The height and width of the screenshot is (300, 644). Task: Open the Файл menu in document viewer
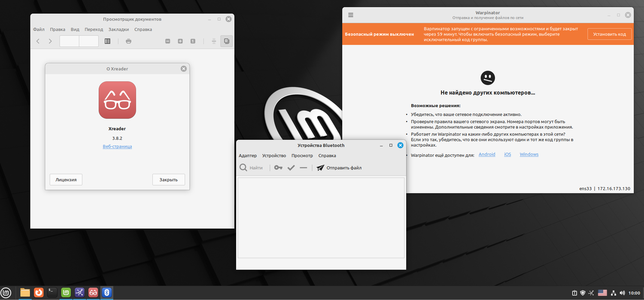pyautogui.click(x=39, y=30)
